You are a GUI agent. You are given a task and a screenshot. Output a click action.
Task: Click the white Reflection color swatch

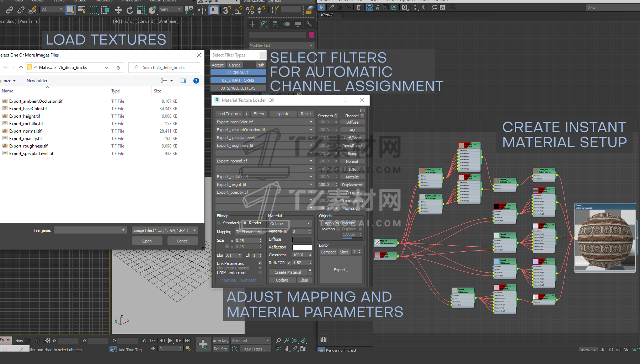pos(302,247)
